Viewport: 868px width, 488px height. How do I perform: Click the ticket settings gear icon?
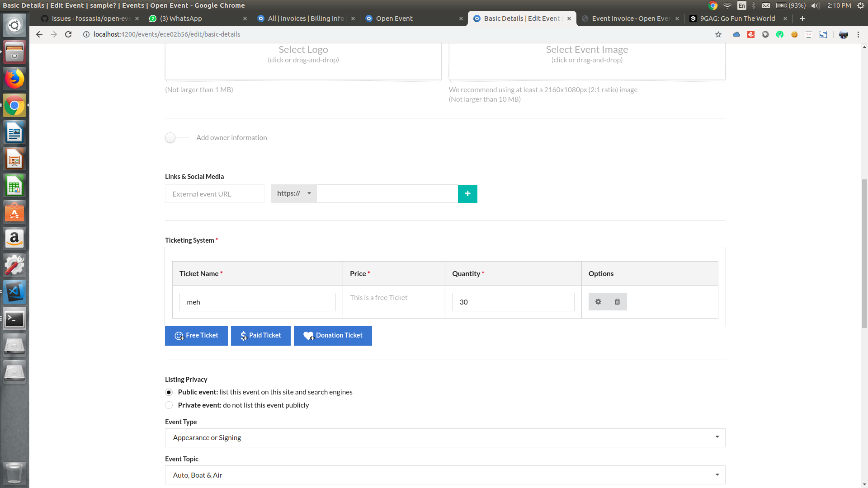[598, 302]
